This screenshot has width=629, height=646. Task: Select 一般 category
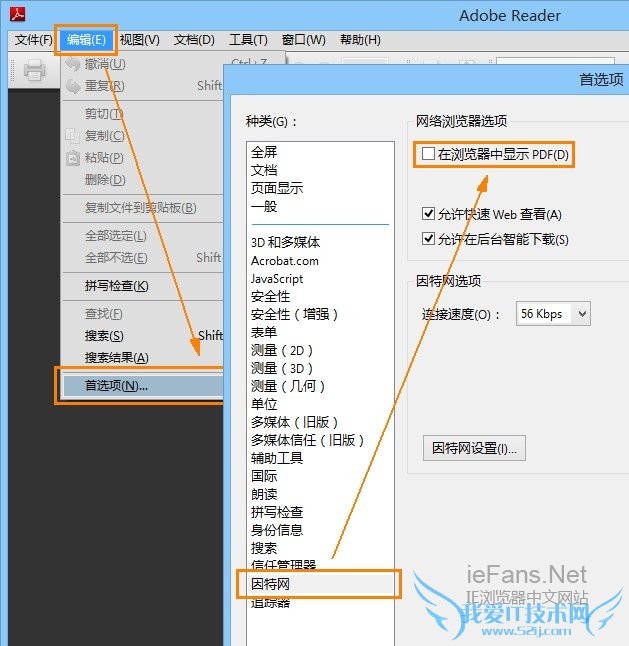pos(264,206)
